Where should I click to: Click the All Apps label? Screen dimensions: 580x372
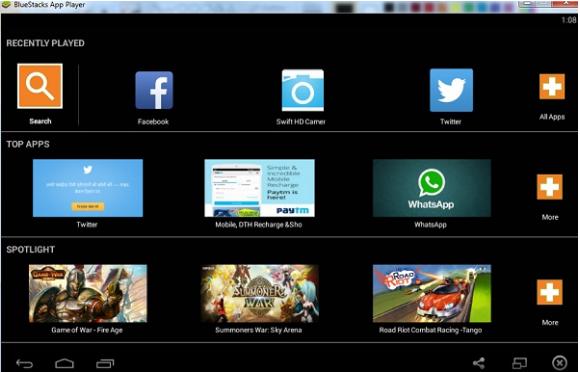click(x=552, y=117)
